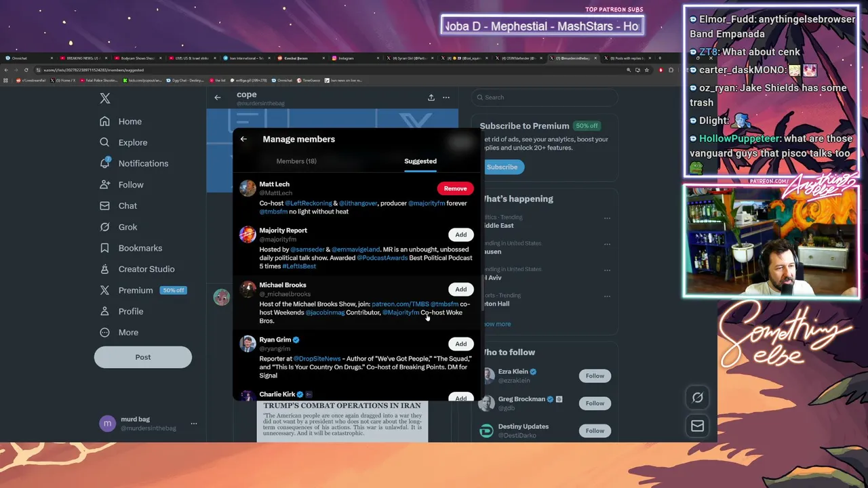Click Matt Lech's profile avatar

pos(248,188)
